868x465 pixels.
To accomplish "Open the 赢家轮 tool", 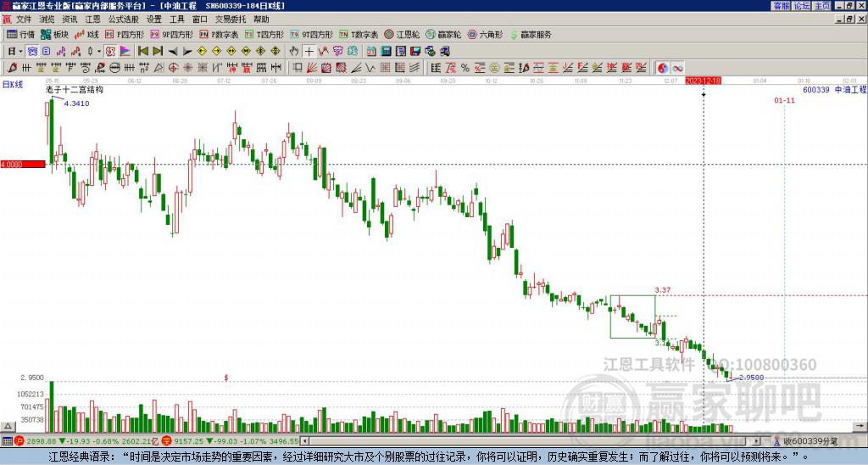I will [x=443, y=34].
